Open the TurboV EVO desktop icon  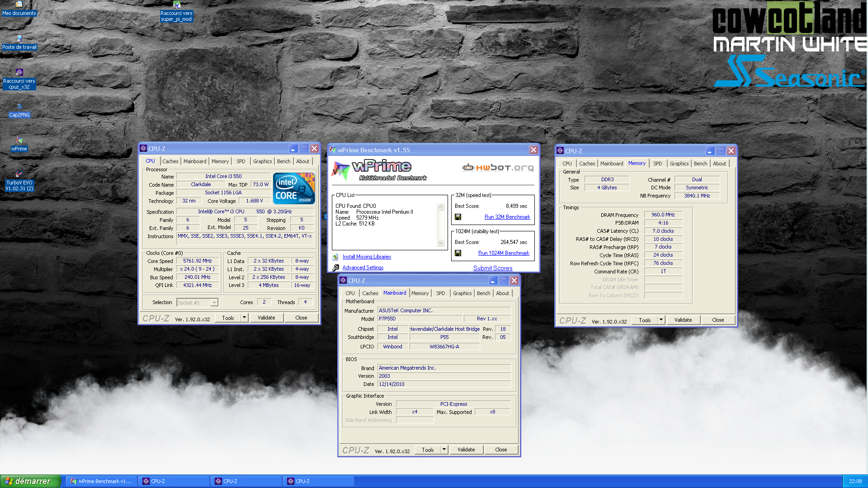point(19,174)
